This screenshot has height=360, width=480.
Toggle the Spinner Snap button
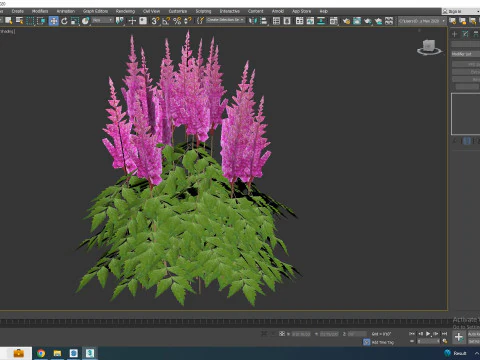(x=188, y=21)
